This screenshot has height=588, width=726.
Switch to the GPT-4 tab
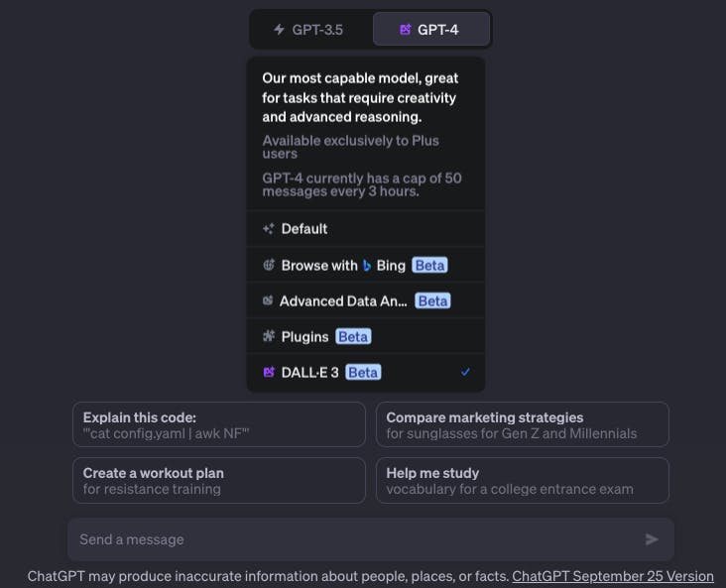431,30
